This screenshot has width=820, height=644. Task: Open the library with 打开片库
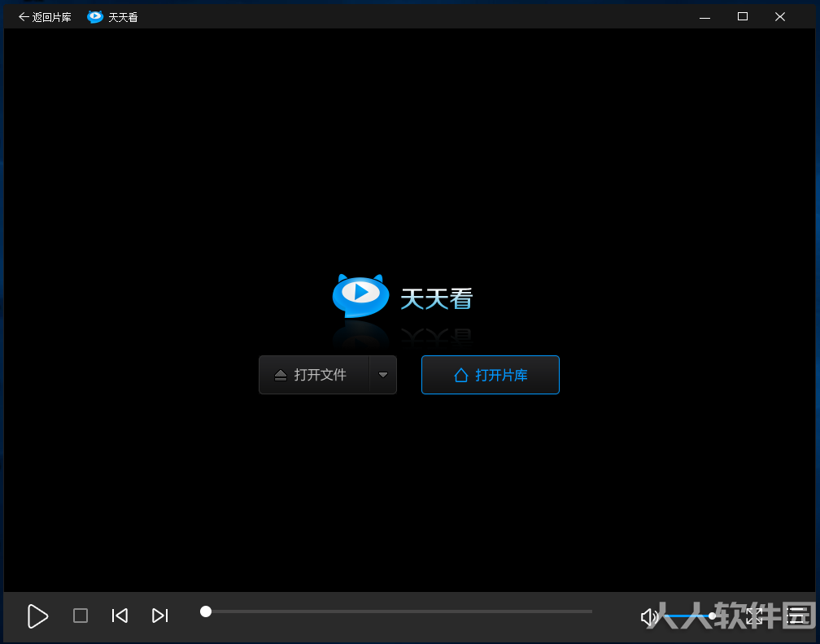pos(490,375)
